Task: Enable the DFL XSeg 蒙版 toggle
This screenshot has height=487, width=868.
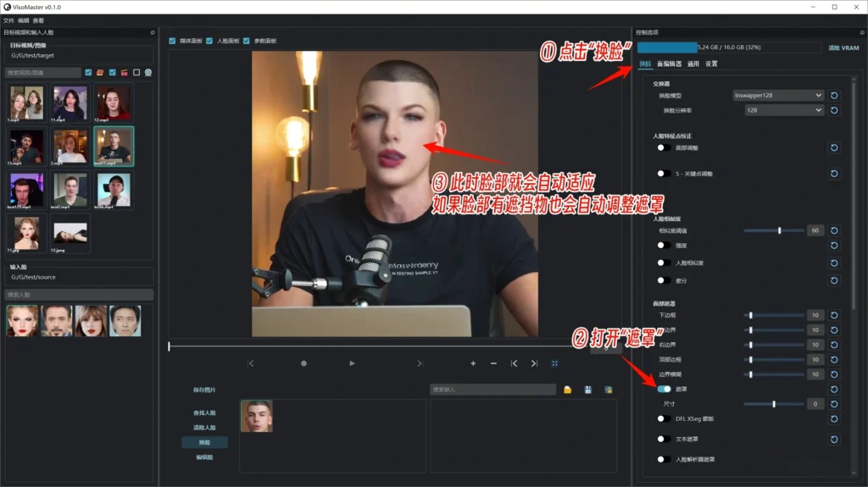Action: point(664,418)
